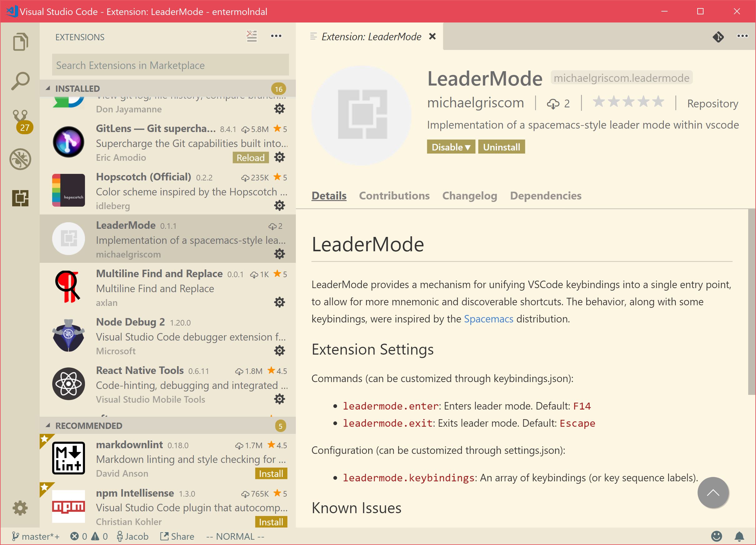Open the Disable dropdown for LeaderMode
Viewport: 756px width, 545px height.
[451, 147]
